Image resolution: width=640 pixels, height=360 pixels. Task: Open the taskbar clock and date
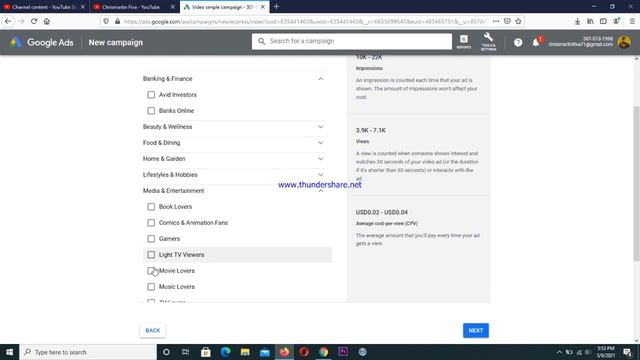[606, 352]
